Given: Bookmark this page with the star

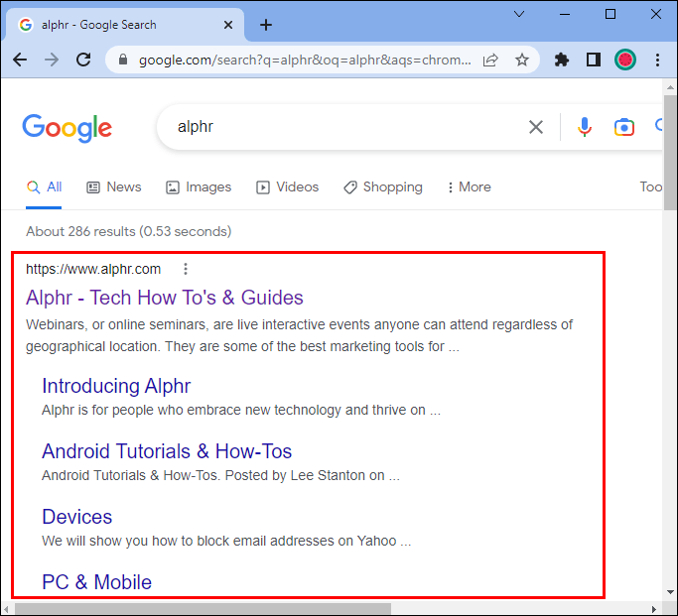Looking at the screenshot, I should pos(522,60).
